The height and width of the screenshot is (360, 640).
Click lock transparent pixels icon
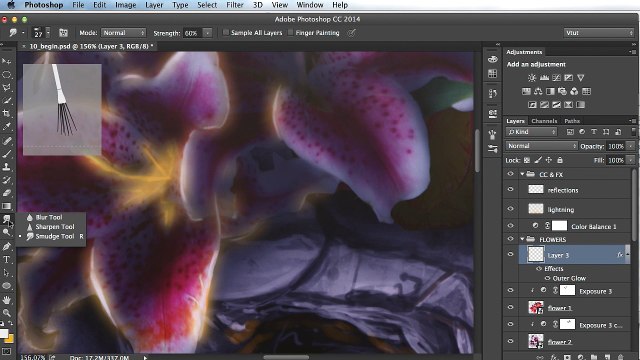point(527,160)
